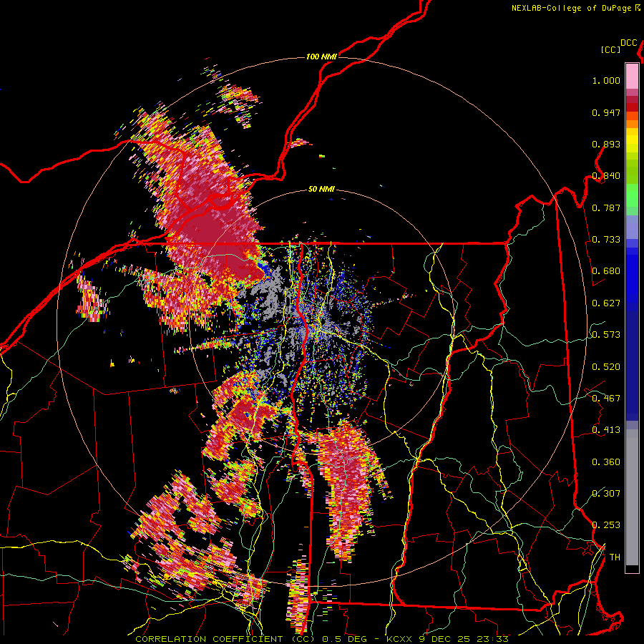
Task: Click the 0.893 scale value
Action: [x=606, y=144]
